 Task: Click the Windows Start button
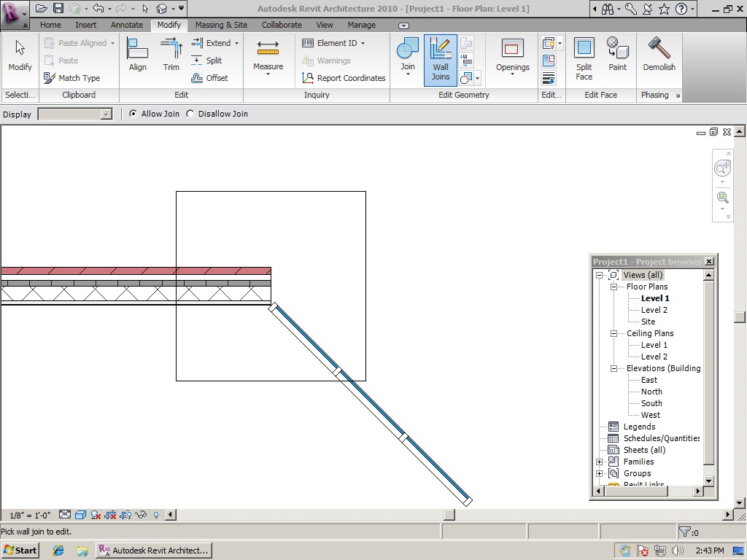click(x=20, y=551)
